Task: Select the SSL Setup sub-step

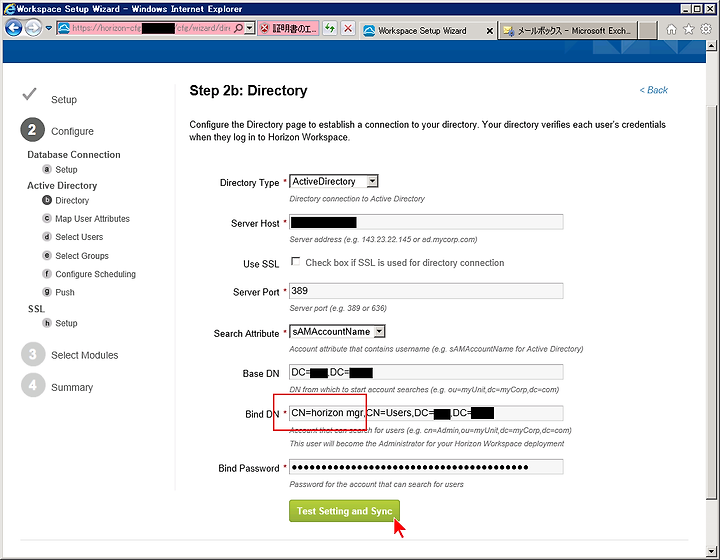Action: [66, 323]
